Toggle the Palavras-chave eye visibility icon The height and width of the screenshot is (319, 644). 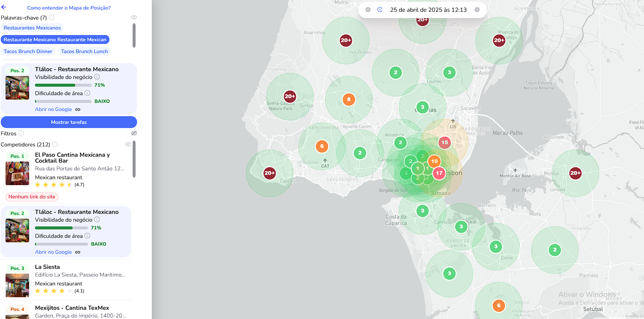click(x=134, y=17)
